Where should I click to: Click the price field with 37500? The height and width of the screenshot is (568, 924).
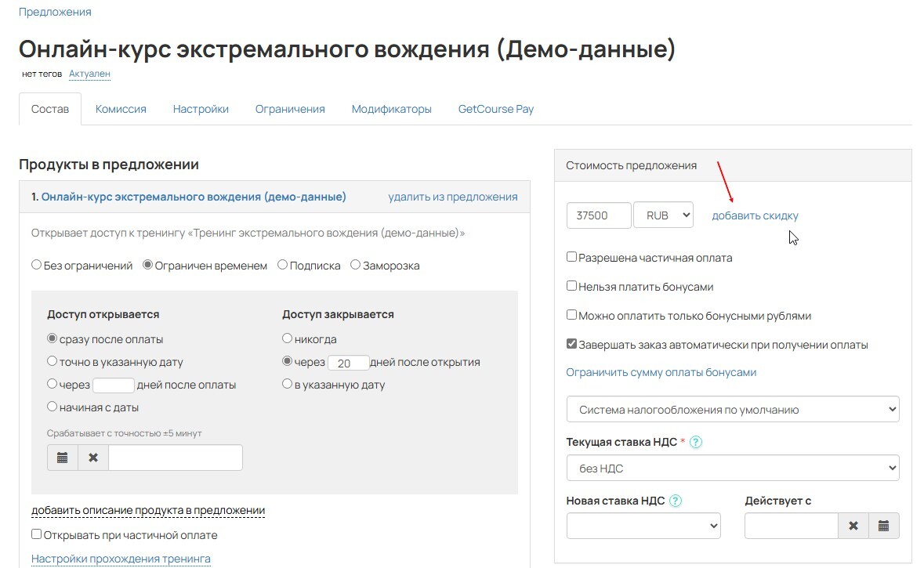[598, 215]
